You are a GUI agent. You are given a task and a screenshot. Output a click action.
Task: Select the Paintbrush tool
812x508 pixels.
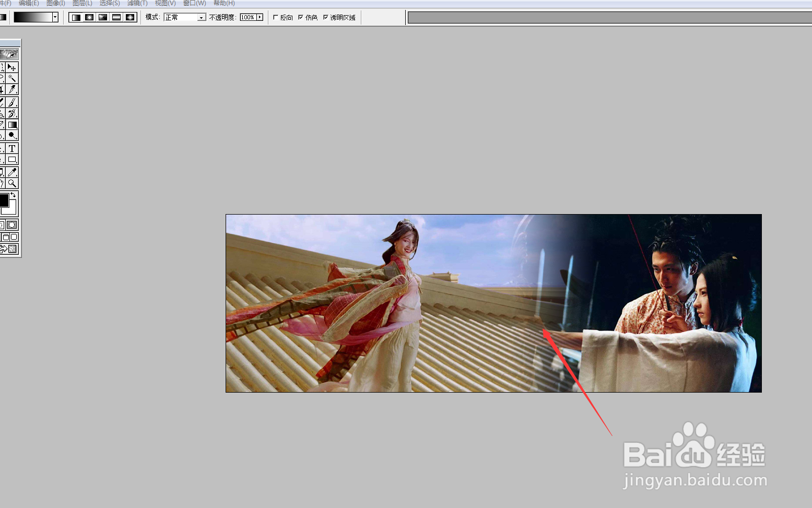pyautogui.click(x=12, y=102)
